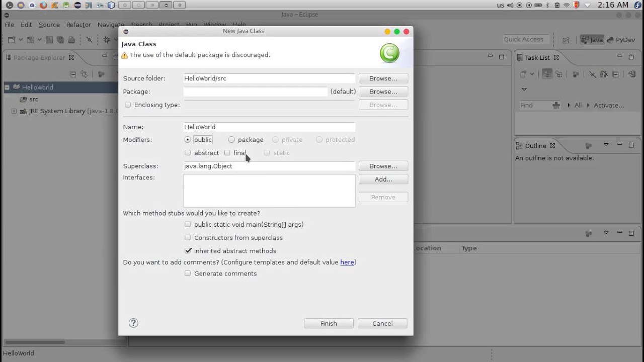Screen dimensions: 644x362
Task: Click Save All icon in Eclipse toolbar
Action: pyautogui.click(x=60, y=40)
